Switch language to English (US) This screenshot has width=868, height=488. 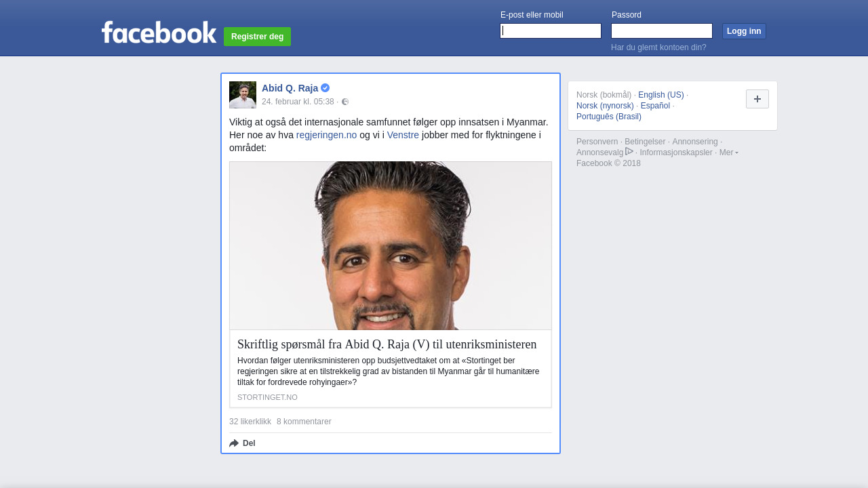(661, 95)
